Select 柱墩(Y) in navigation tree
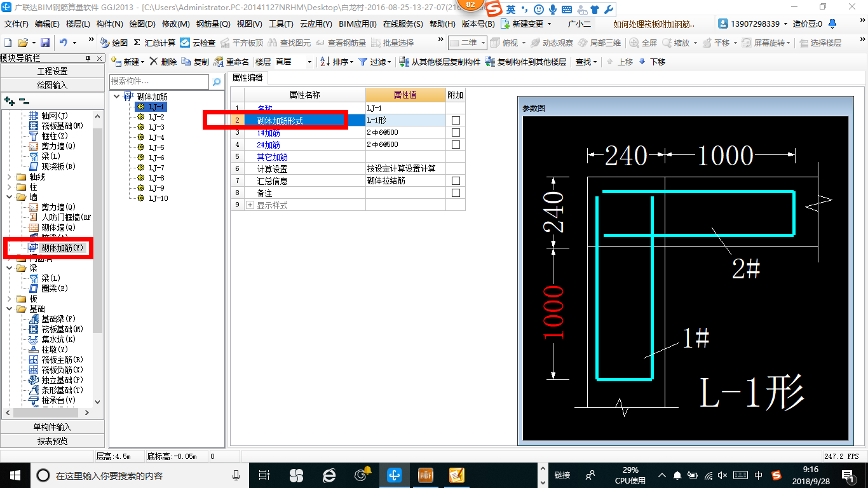Image resolution: width=868 pixels, height=488 pixels. [48, 349]
